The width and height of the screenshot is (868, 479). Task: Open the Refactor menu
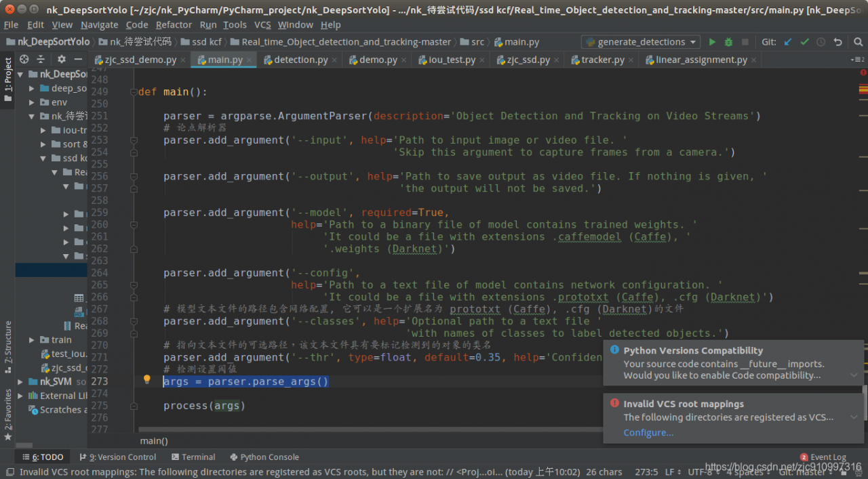[174, 25]
